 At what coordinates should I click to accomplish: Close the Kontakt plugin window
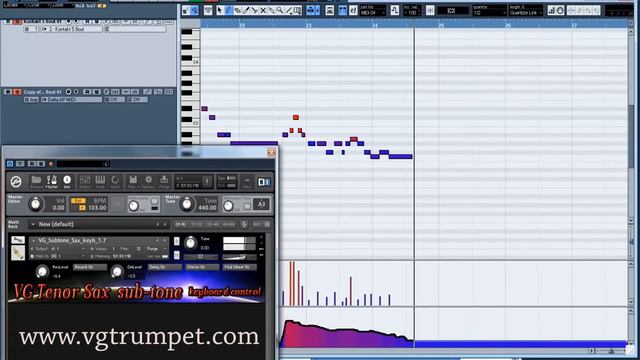(x=271, y=152)
